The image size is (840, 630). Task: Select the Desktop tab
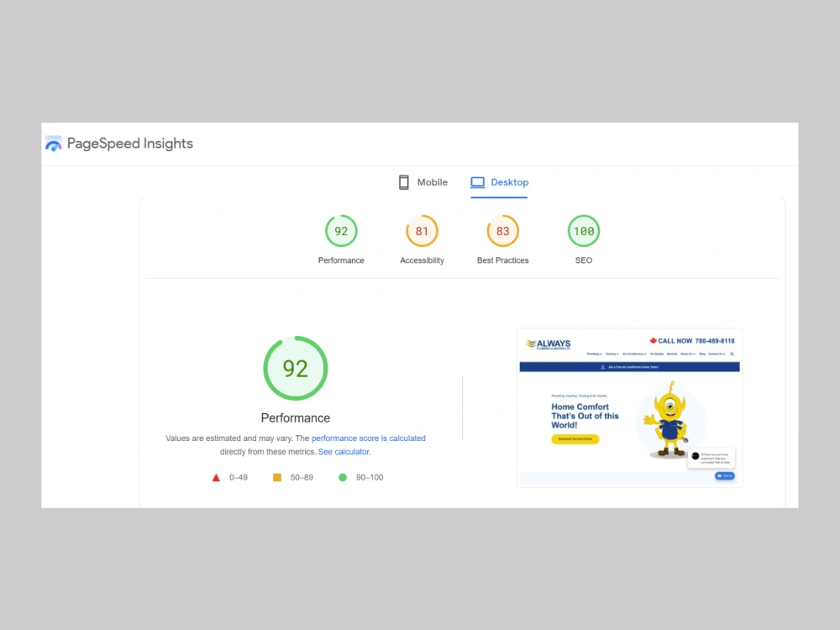[499, 182]
